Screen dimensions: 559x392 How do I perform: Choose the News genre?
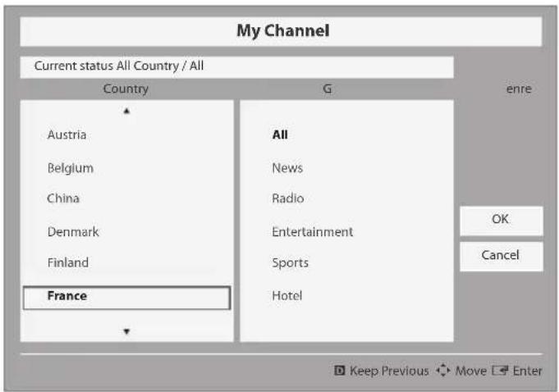[287, 167]
